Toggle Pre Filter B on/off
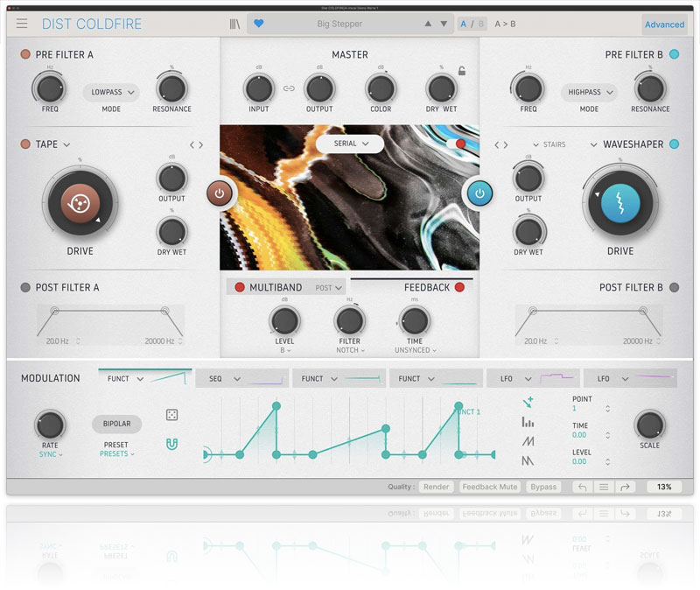 pos(675,55)
